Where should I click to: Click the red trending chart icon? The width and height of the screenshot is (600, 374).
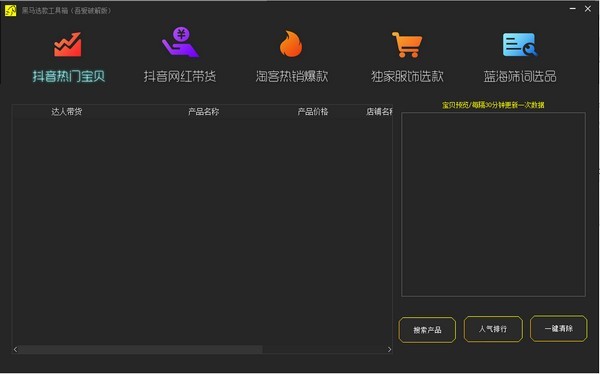(68, 44)
